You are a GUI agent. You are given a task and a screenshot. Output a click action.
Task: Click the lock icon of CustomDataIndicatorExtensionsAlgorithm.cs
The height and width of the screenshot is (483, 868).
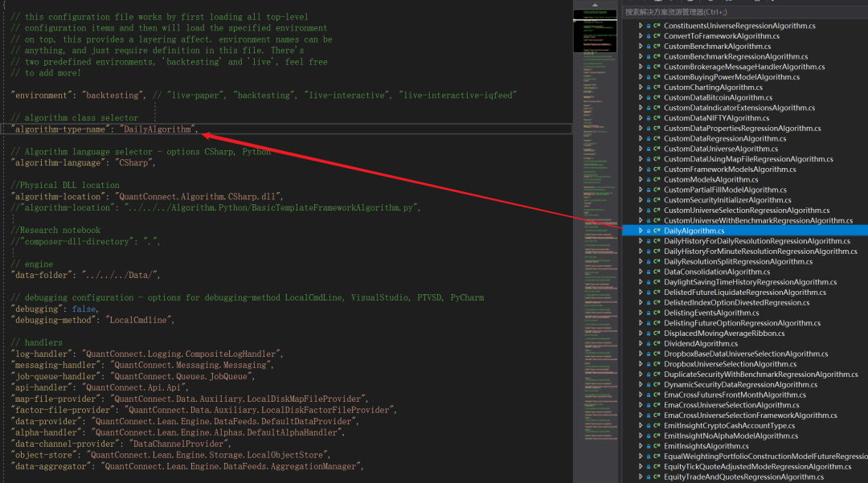[649, 108]
